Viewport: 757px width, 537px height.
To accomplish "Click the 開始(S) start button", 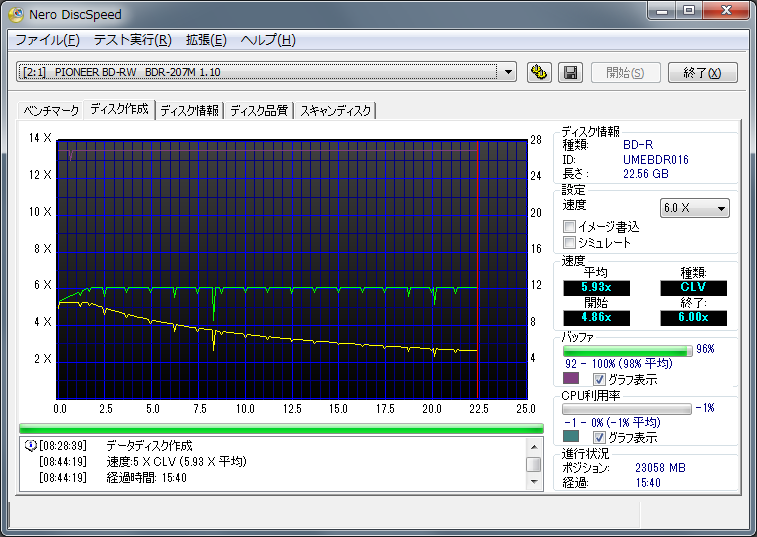I will (x=625, y=72).
